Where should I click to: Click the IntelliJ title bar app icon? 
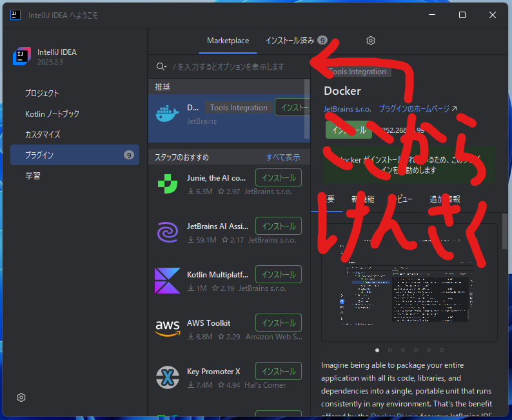click(x=15, y=15)
